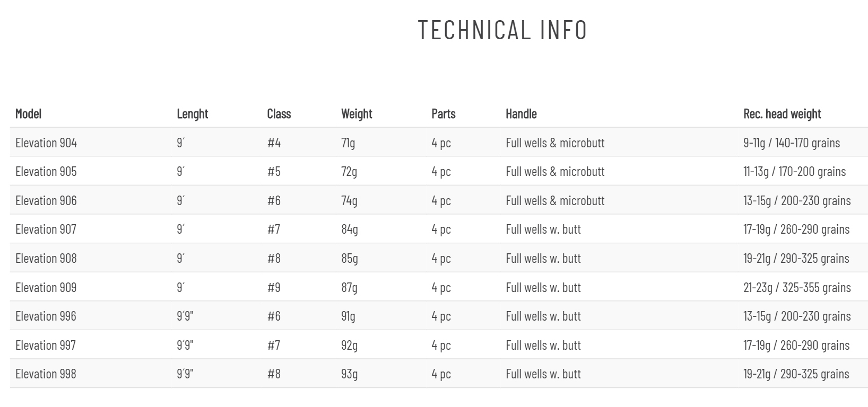Click the Elevation 996 row name
Viewport: 868px width, 407px height.
(x=46, y=316)
